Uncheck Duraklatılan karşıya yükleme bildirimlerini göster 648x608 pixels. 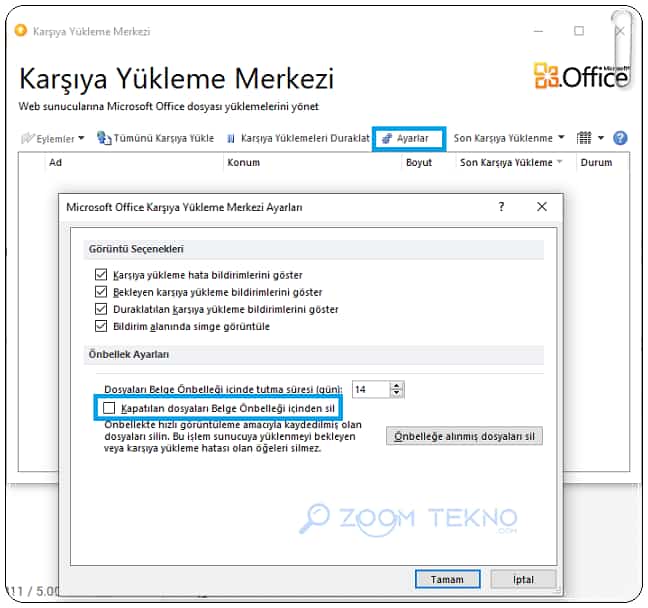pos(101,309)
